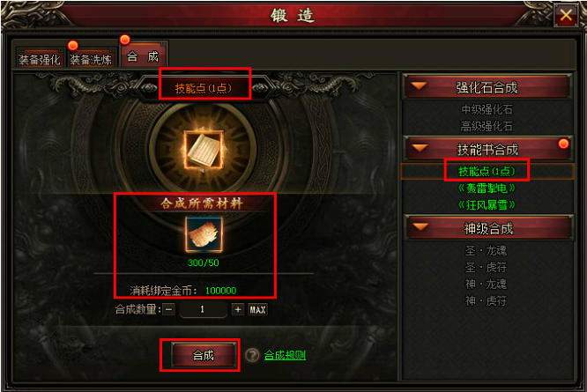Screen dimensions: 587x392
Task: Click the minus button for synthesis quantity
Action: pyautogui.click(x=169, y=309)
